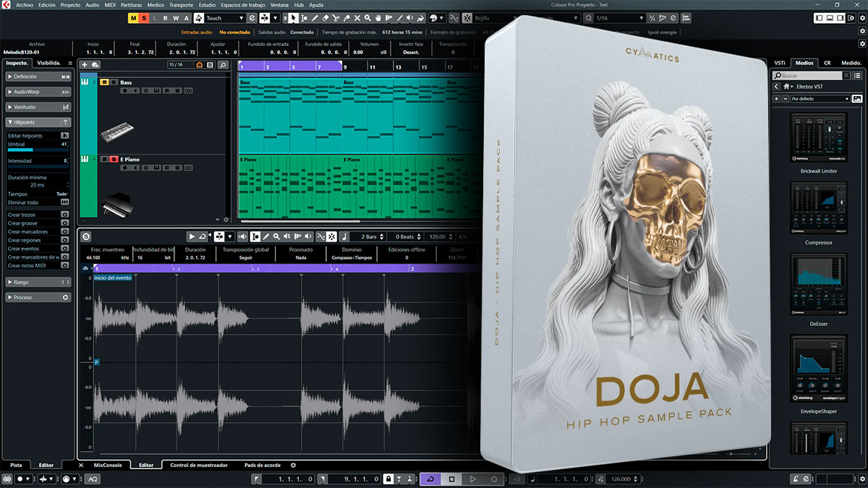Click the Solo Editor icon in sample editor

(x=86, y=236)
